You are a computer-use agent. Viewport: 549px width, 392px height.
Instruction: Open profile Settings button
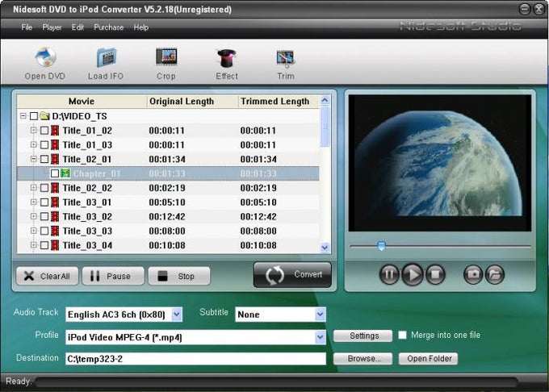[363, 336]
